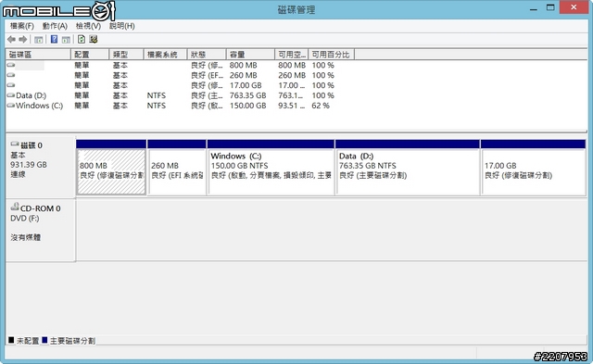The height and width of the screenshot is (364, 593).
Task: Select the 260 MB EFI partition block
Action: [x=177, y=171]
